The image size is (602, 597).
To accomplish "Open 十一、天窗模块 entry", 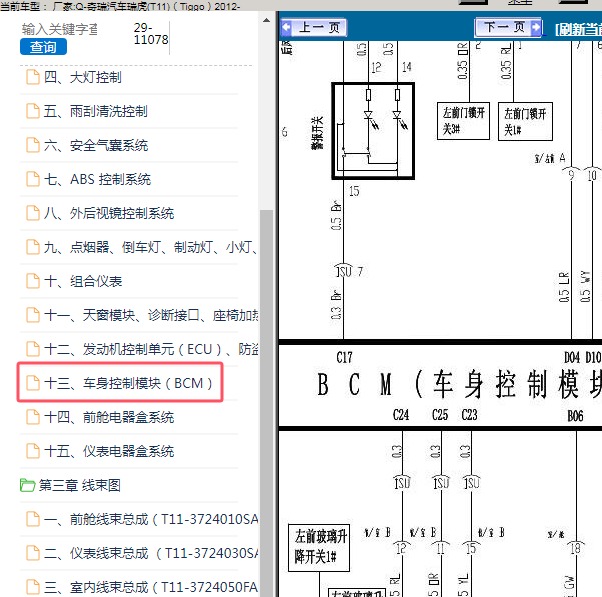I will [x=151, y=315].
